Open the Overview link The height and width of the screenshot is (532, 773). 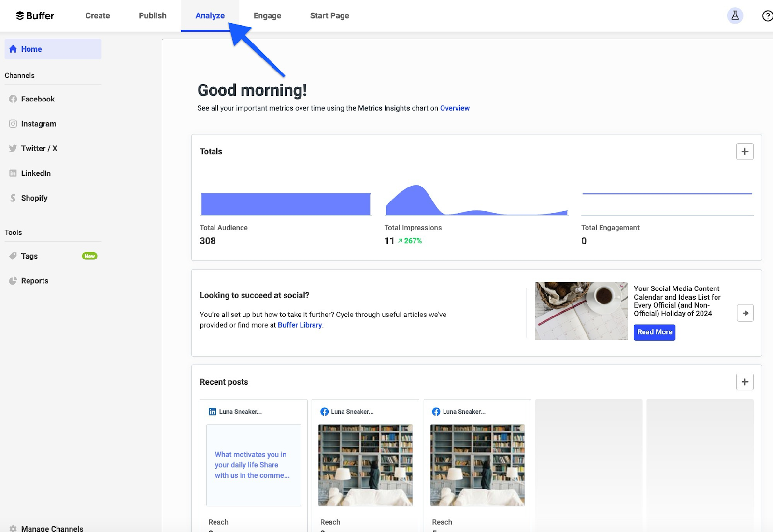(x=454, y=108)
